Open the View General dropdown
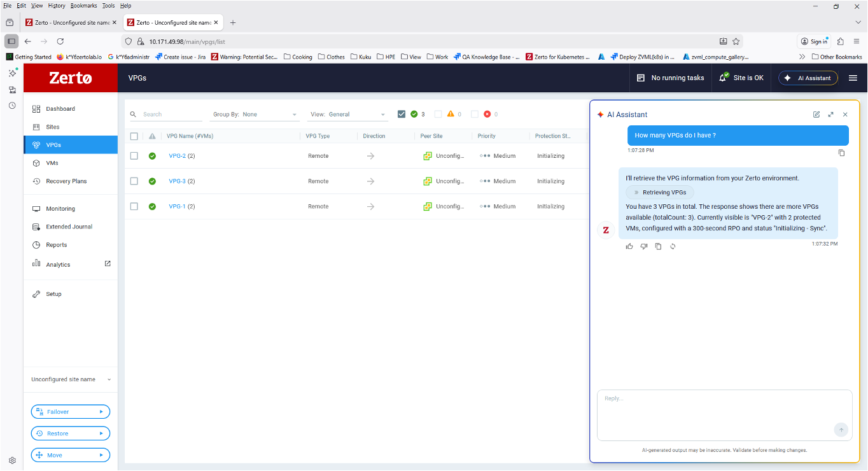This screenshot has height=471, width=868. point(348,115)
